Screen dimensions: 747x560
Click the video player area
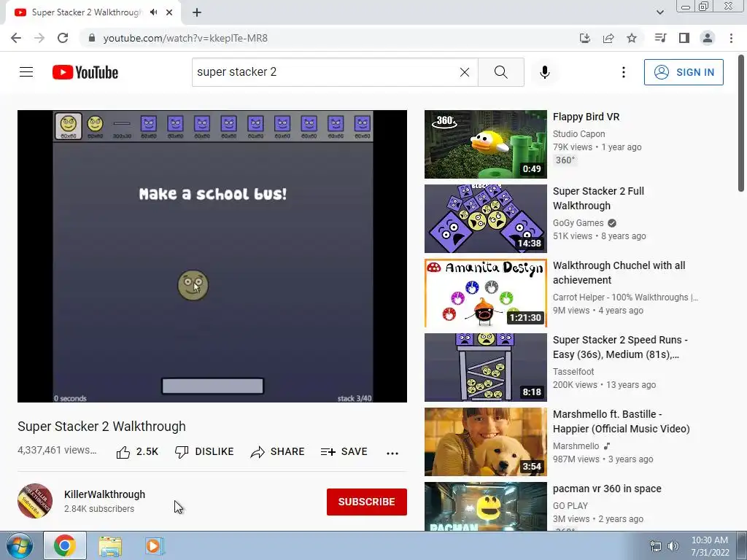(212, 256)
